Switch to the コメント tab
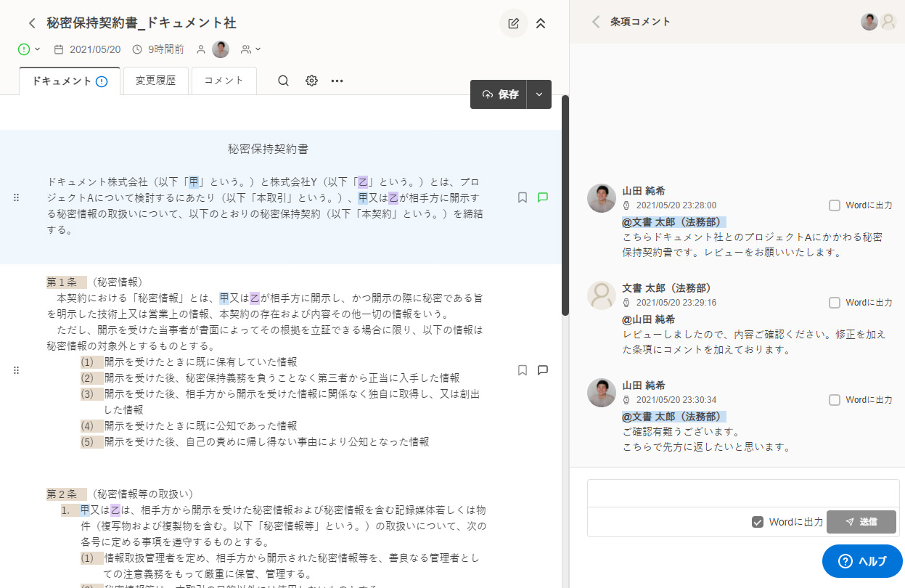Viewport: 905px width, 588px height. (223, 81)
